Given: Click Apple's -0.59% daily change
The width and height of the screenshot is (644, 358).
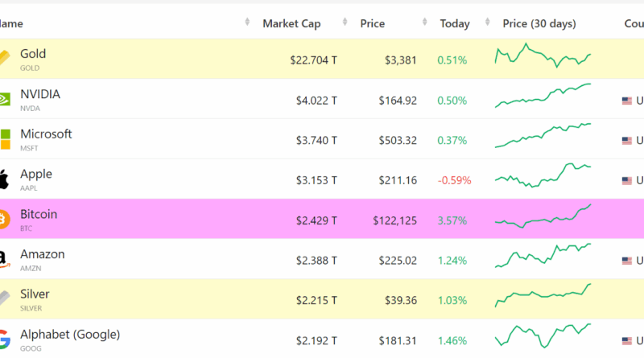Looking at the screenshot, I should click(x=454, y=180).
